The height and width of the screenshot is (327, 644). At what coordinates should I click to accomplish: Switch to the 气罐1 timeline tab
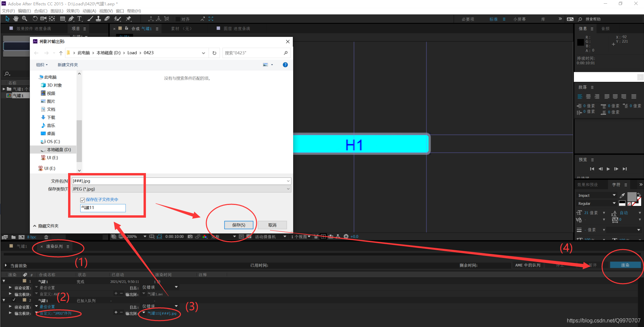coord(22,247)
